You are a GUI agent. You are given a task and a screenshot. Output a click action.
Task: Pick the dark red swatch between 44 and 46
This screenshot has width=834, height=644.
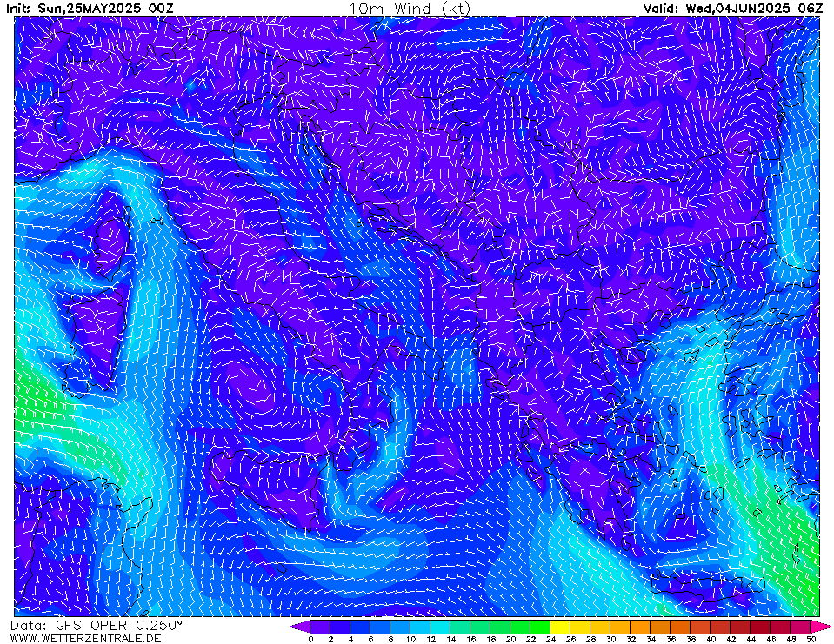point(761,627)
